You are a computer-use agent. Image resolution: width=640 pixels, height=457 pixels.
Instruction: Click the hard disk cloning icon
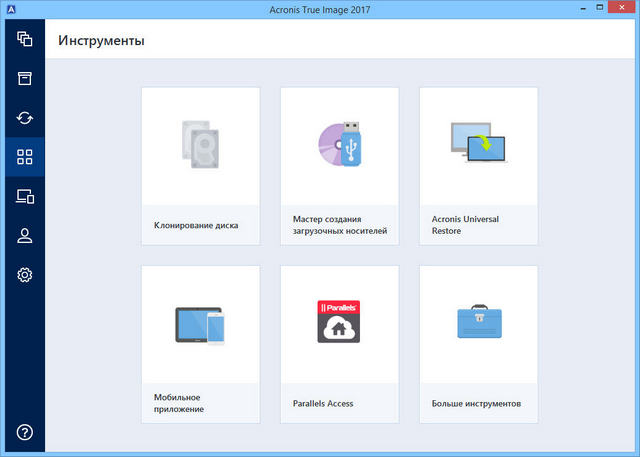point(200,144)
